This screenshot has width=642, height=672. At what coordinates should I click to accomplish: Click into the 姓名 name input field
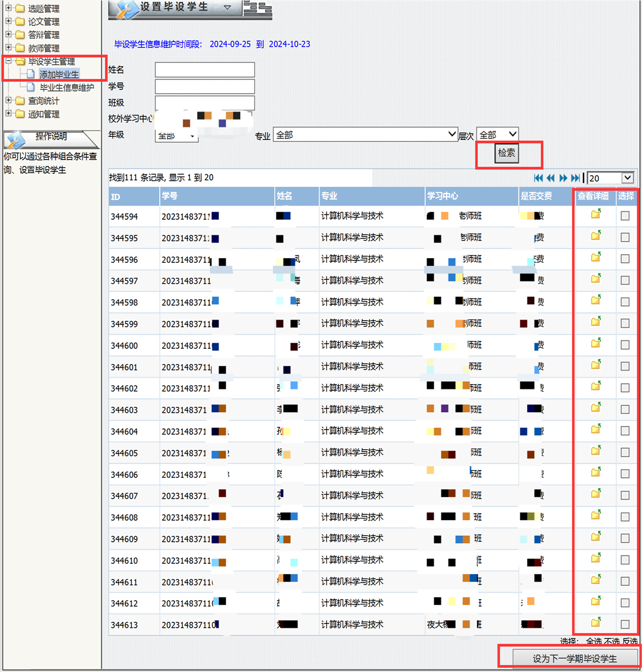tap(204, 70)
